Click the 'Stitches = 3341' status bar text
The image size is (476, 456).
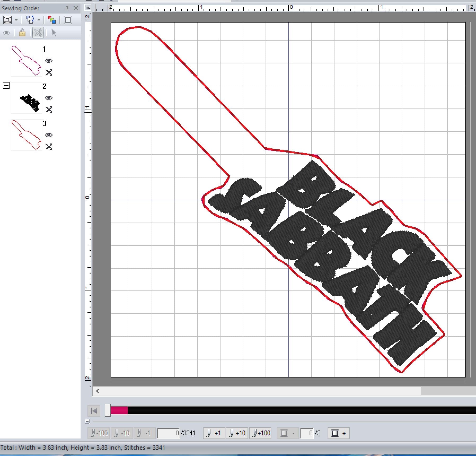145,448
